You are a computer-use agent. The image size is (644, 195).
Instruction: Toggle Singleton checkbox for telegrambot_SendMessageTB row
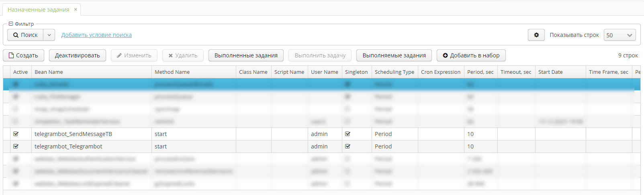(x=348, y=134)
